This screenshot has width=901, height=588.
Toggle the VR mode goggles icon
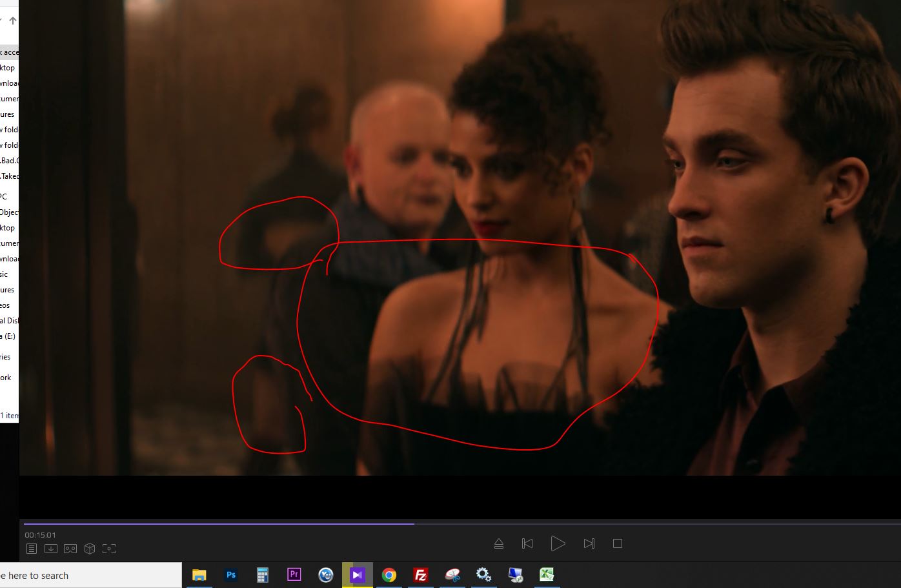point(70,549)
